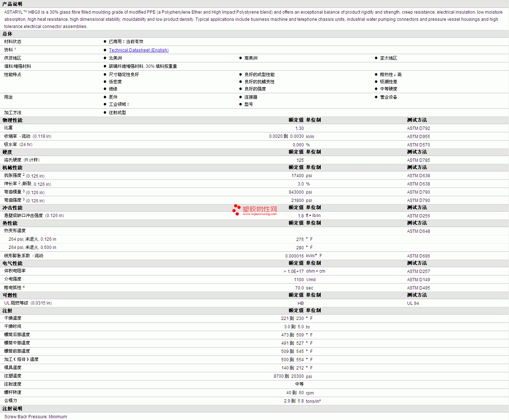
Task: Click ASTM D648 test method
Action: pyautogui.click(x=418, y=231)
